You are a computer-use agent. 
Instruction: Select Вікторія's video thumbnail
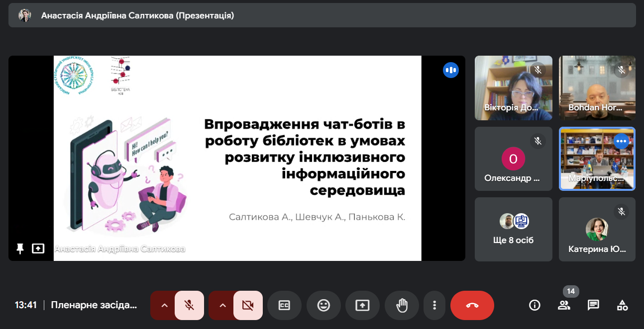click(x=513, y=88)
